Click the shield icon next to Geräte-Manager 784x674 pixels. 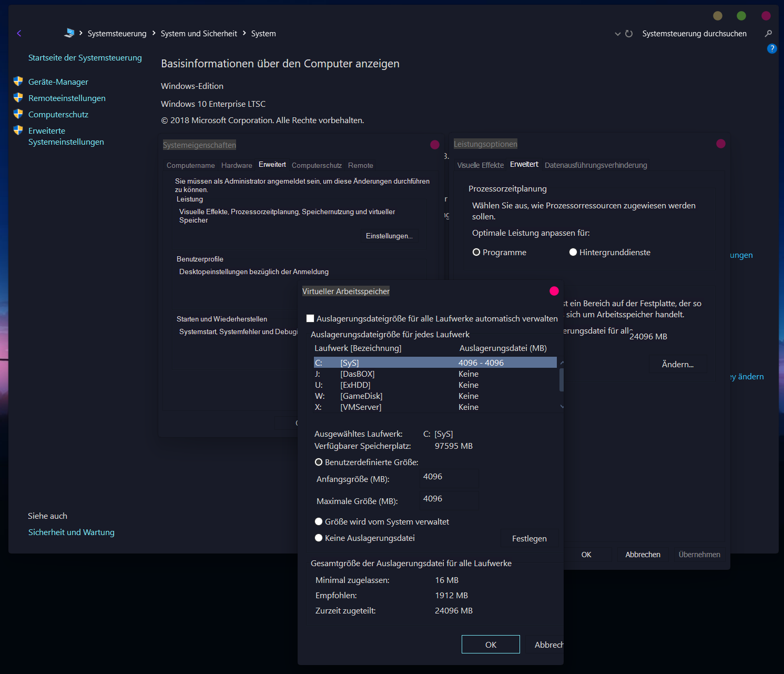coord(18,81)
